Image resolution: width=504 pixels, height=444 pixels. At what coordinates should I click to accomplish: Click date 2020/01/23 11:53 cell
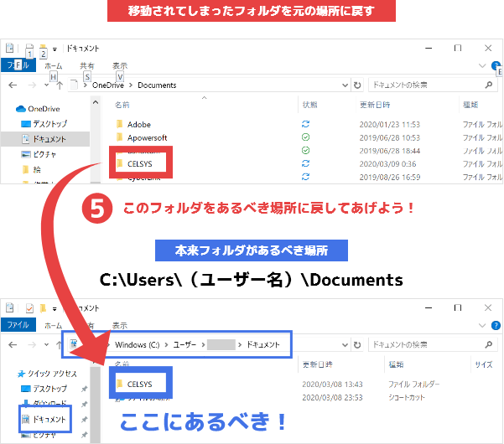tap(390, 124)
